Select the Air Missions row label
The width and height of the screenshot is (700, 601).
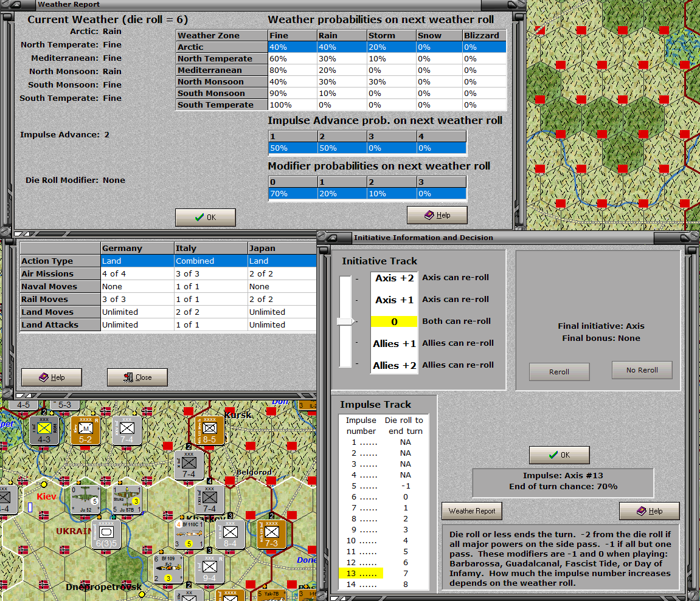pyautogui.click(x=60, y=274)
